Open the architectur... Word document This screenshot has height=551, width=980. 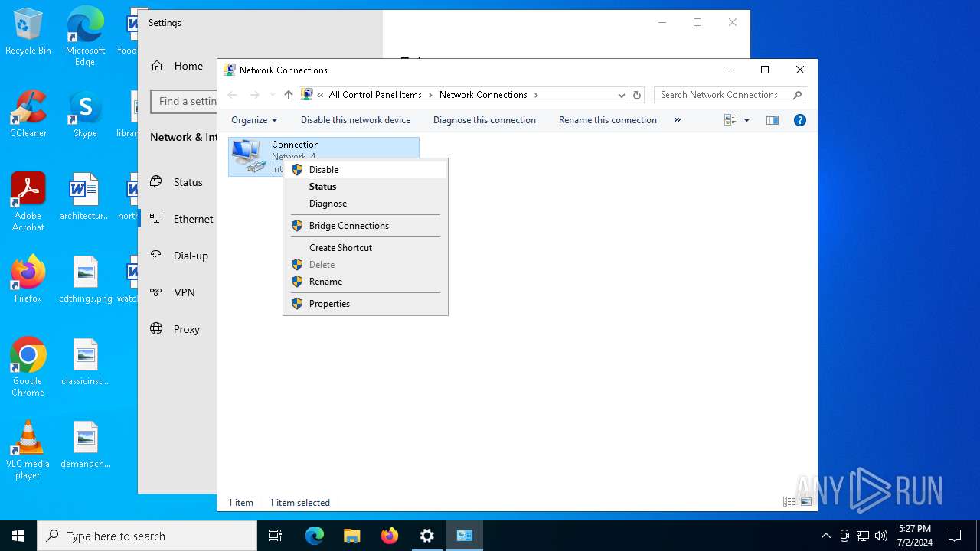coord(85,197)
